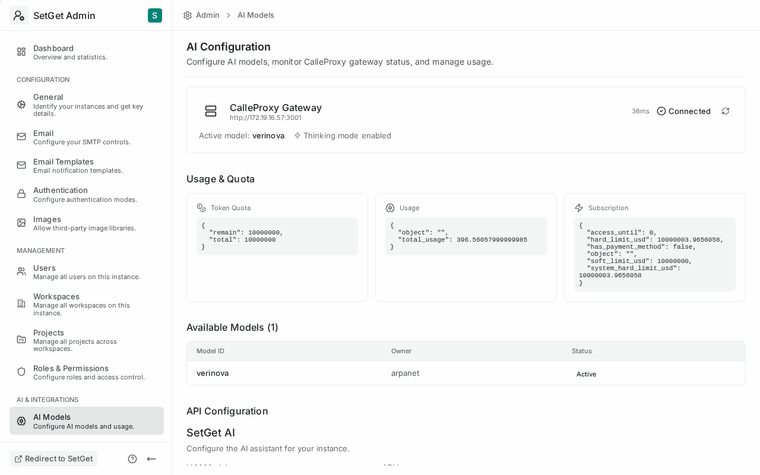Click the Active status badge
This screenshot has width=760, height=475.
pyautogui.click(x=586, y=374)
